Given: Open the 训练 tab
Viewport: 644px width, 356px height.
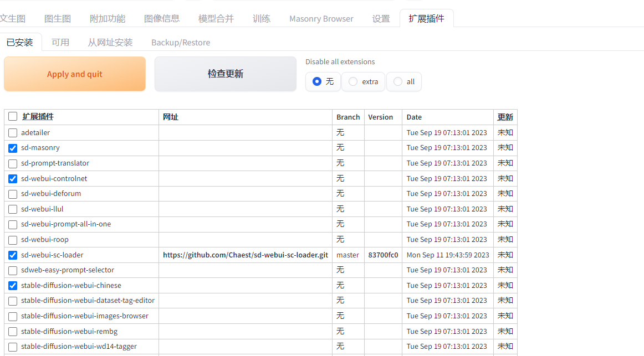Looking at the screenshot, I should tap(262, 18).
